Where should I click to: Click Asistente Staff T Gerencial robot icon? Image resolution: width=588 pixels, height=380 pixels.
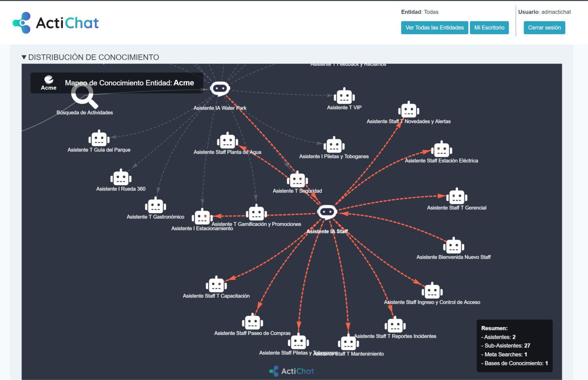457,197
